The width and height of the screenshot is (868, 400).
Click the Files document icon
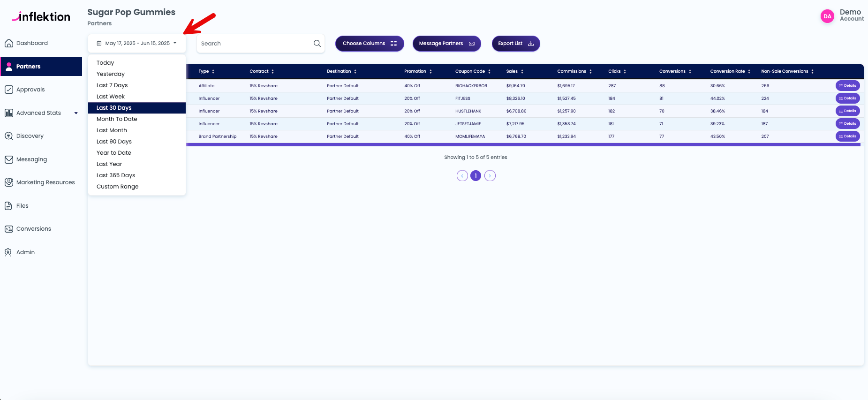(8, 206)
